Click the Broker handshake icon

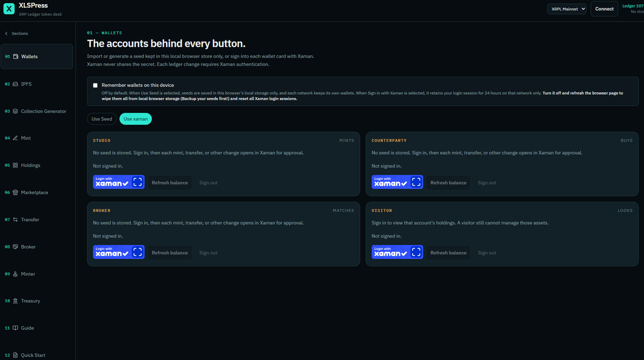tap(15, 247)
